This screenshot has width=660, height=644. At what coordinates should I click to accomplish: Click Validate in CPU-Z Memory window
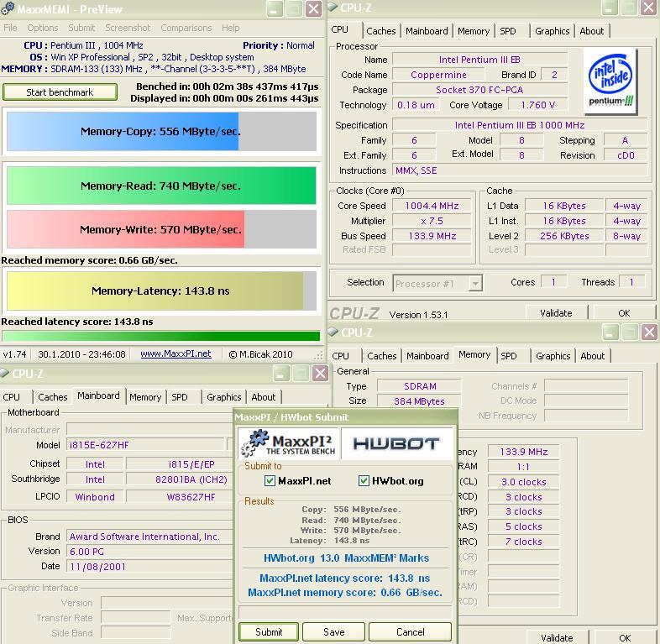pos(557,637)
